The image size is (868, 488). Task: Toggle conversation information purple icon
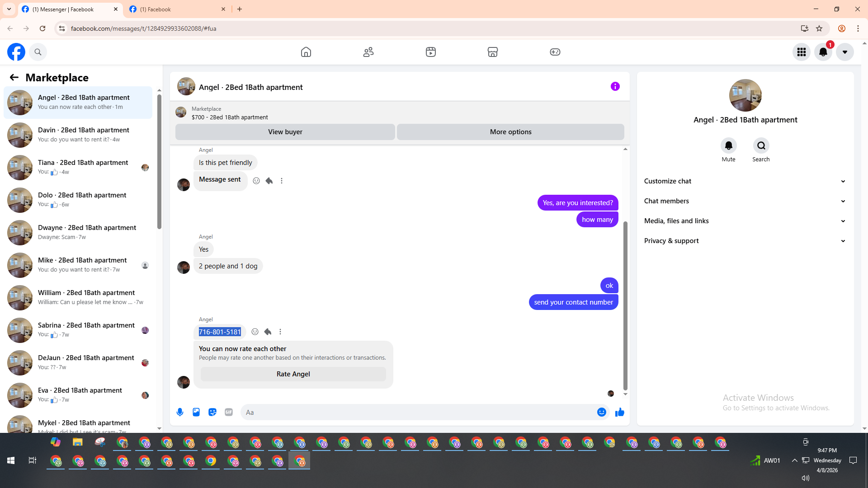(x=615, y=86)
